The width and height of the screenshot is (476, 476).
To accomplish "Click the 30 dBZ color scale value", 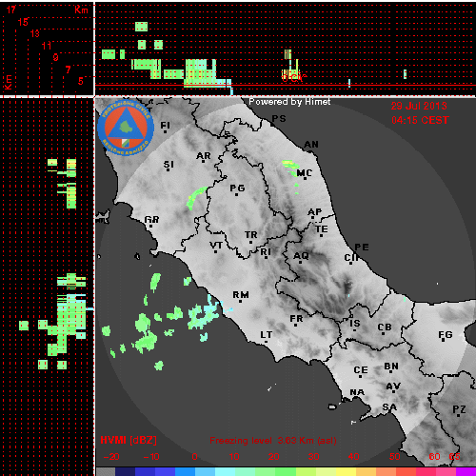I will [x=313, y=457].
